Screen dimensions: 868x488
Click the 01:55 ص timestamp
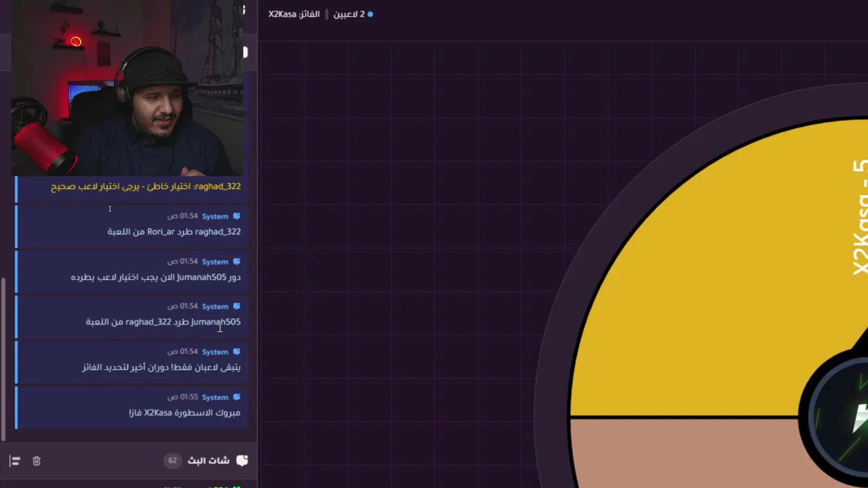(182, 397)
